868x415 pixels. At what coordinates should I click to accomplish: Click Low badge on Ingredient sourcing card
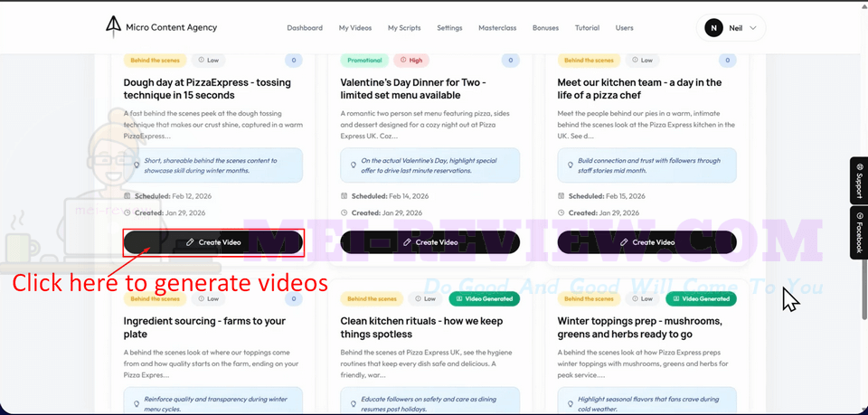tap(208, 298)
